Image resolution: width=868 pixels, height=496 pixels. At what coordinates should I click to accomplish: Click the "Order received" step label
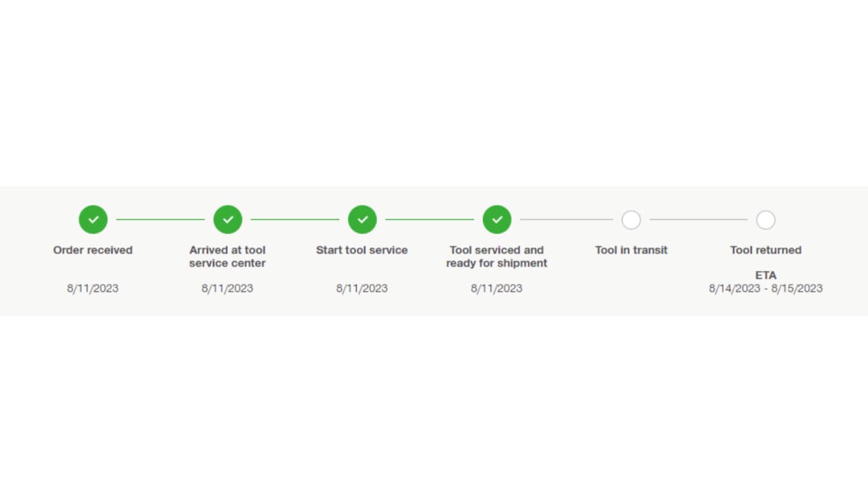pos(93,250)
